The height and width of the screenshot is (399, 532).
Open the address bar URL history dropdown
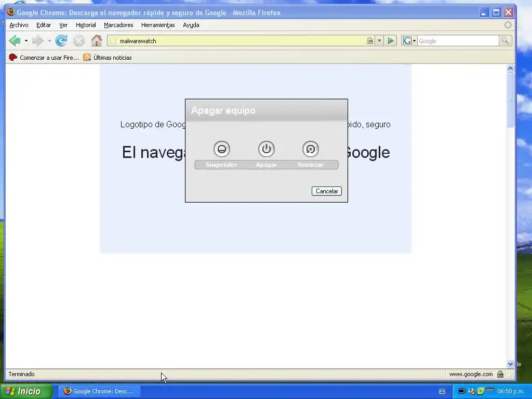(379, 41)
